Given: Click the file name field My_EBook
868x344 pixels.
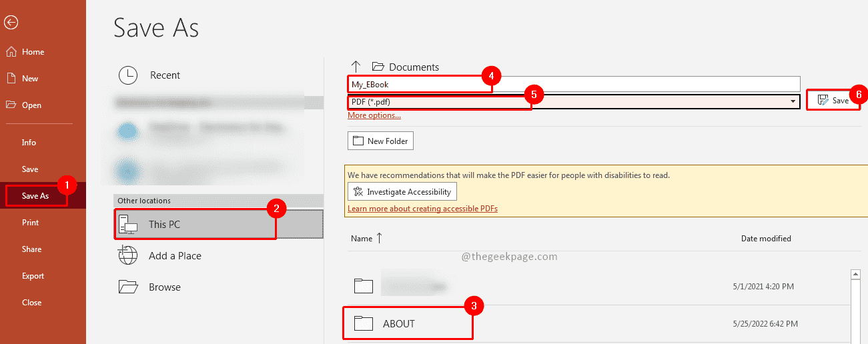Looking at the screenshot, I should 574,84.
